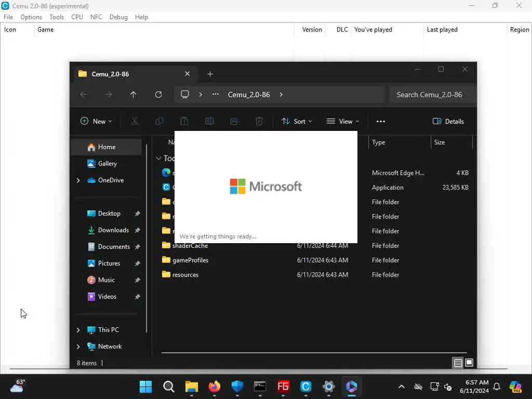
Task: Click the Copy icon in Explorer toolbar
Action: 159,121
